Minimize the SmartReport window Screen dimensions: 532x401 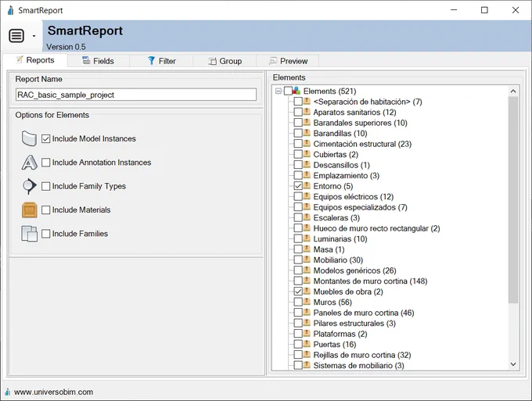(454, 10)
